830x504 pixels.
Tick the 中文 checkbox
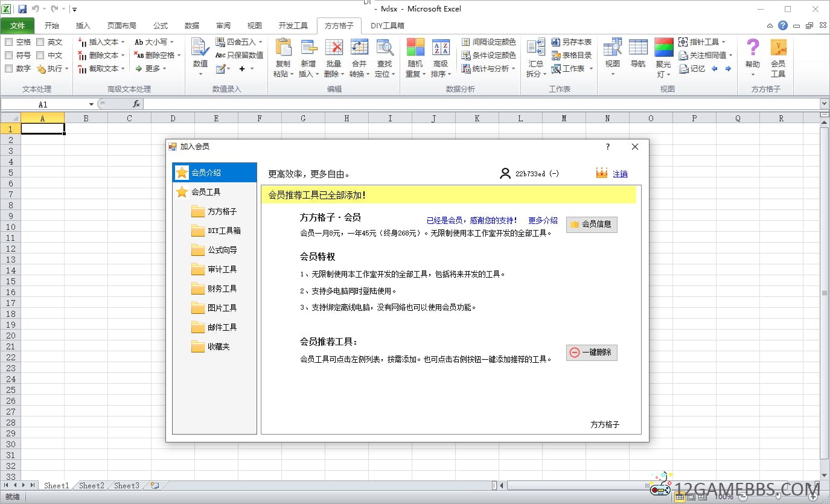[x=40, y=55]
